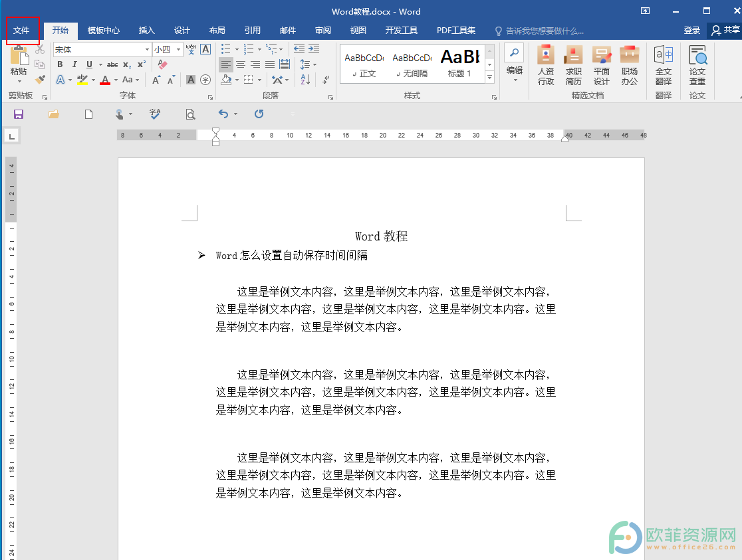Open 职场办公 office templates
Screen dimensions: 742x560
pos(630,66)
